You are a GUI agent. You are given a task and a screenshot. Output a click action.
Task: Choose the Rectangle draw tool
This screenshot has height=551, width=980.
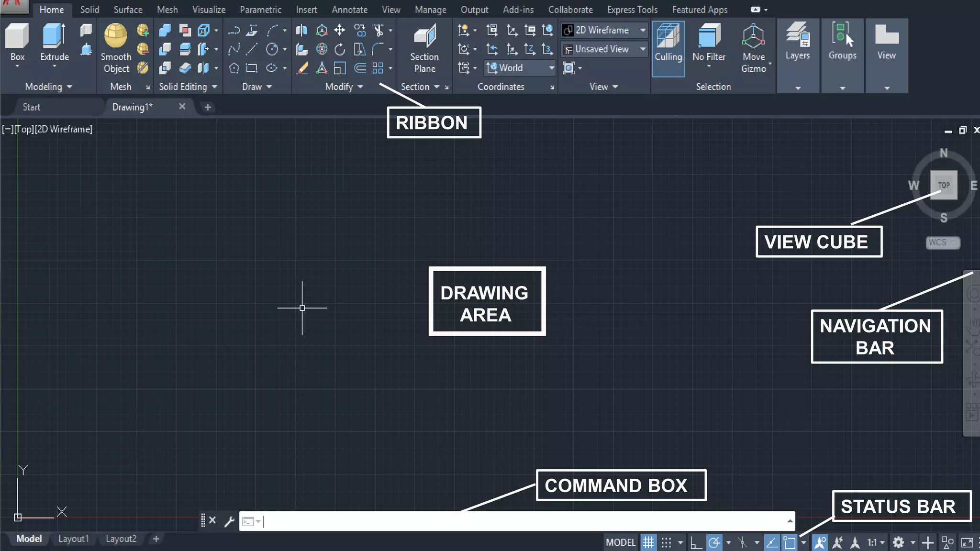pyautogui.click(x=252, y=68)
